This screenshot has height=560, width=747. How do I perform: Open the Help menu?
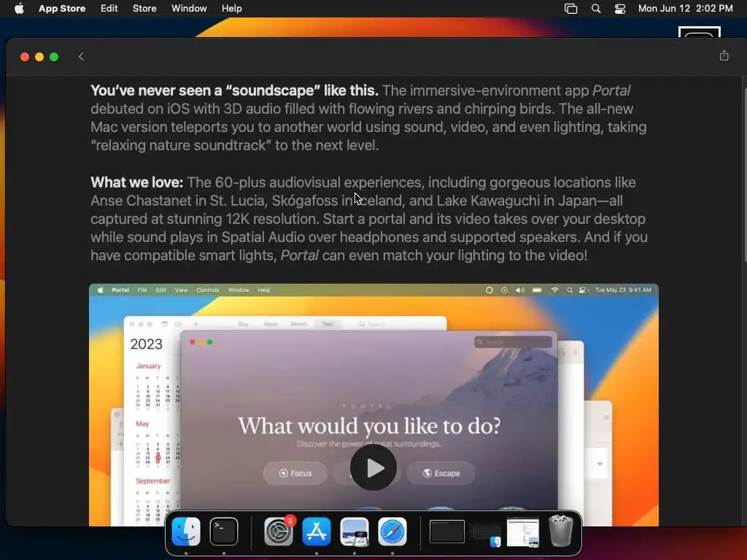tap(231, 8)
